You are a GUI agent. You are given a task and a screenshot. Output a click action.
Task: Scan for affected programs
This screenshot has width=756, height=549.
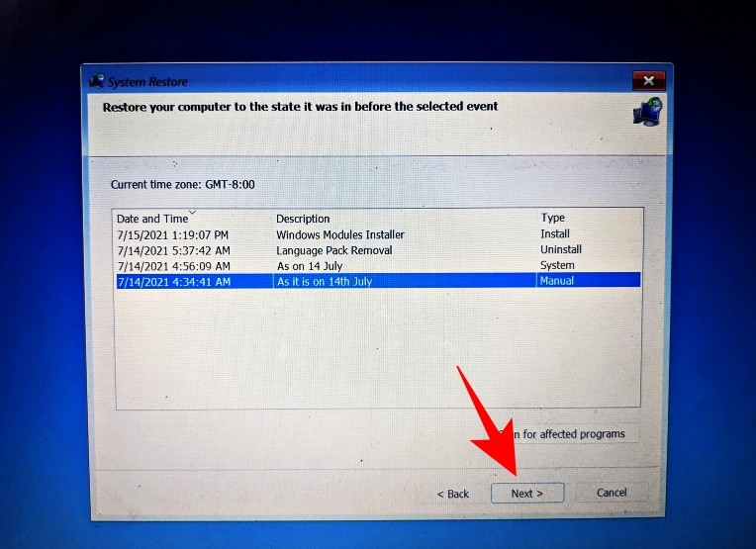pos(567,434)
